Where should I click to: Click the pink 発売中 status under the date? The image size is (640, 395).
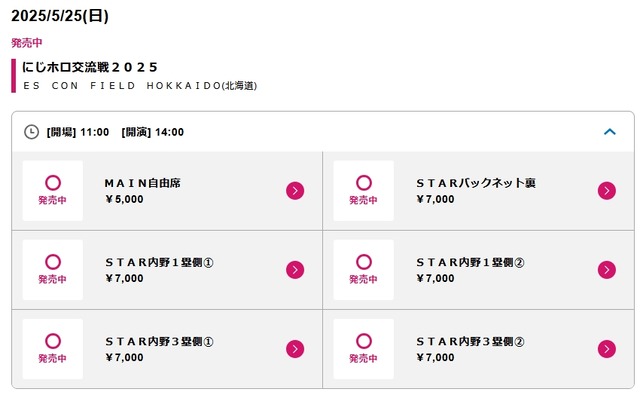[27, 43]
